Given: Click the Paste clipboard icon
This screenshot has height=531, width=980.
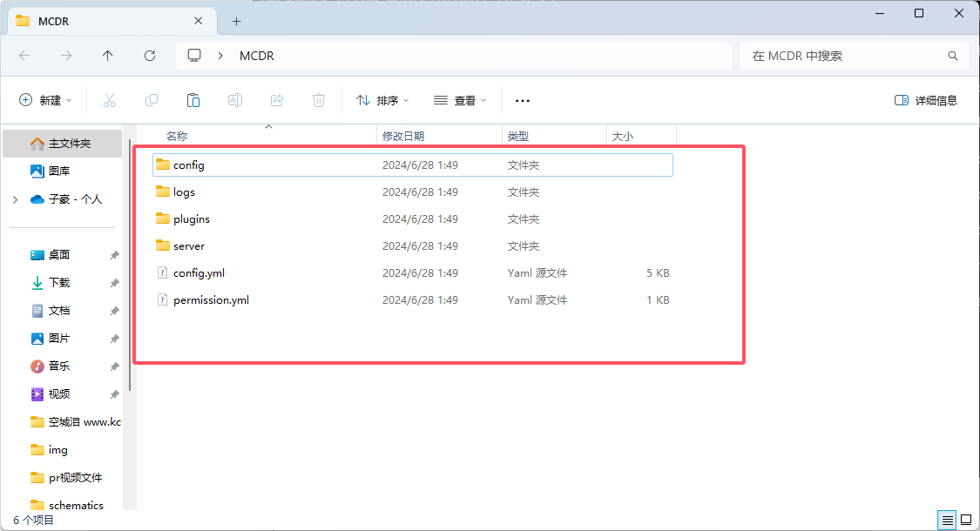Looking at the screenshot, I should point(193,100).
